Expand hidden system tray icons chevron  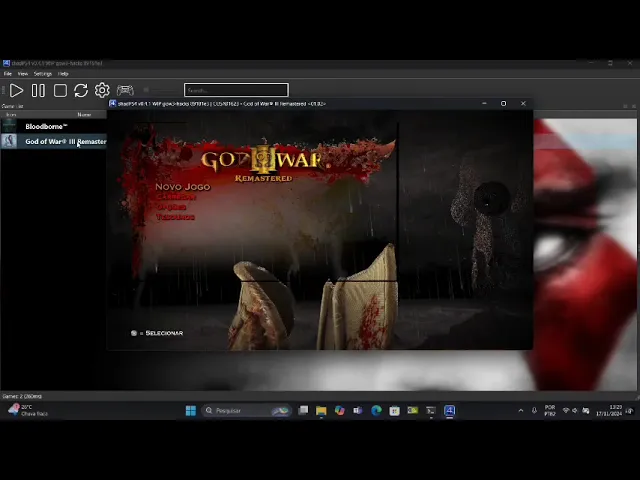(x=521, y=411)
